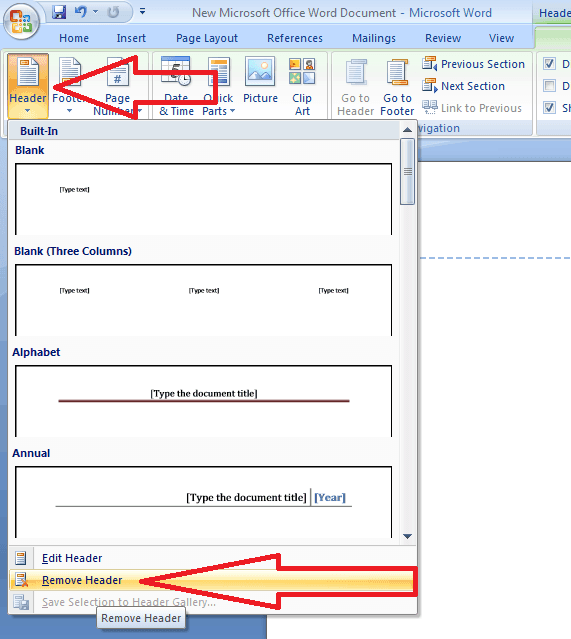The image size is (571, 639).
Task: Insert a Page Number
Action: point(117,86)
